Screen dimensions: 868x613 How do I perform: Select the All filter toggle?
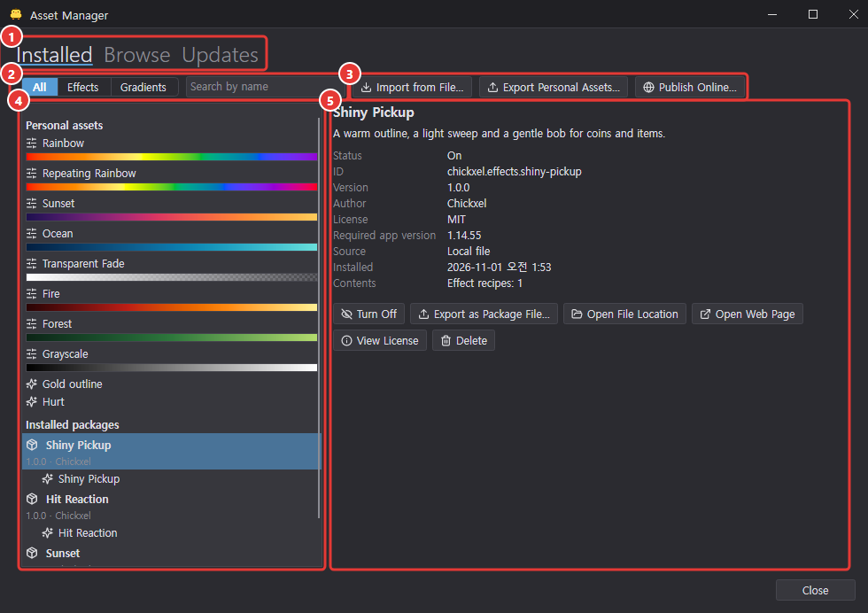(x=39, y=87)
